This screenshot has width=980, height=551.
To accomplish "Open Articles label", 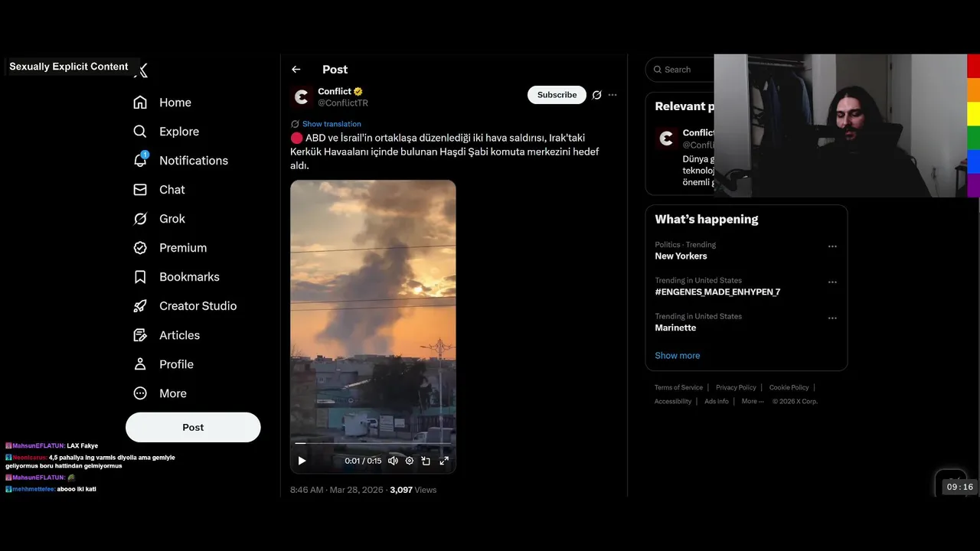I will pos(179,335).
